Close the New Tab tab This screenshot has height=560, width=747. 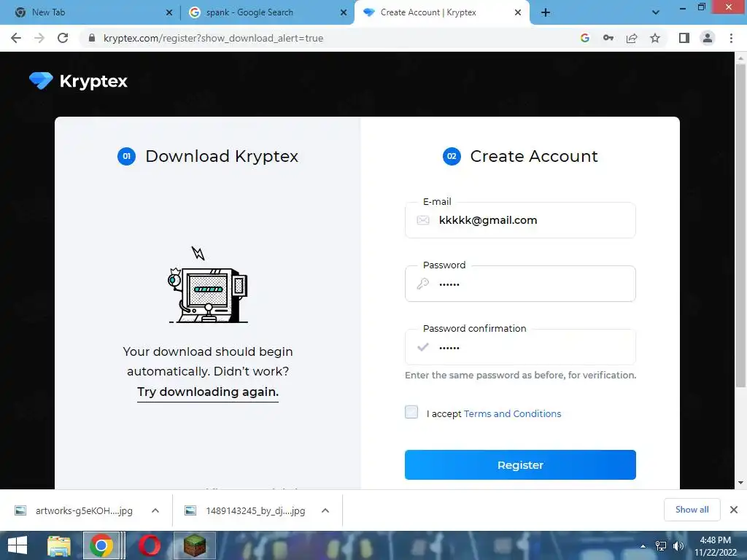pos(169,13)
